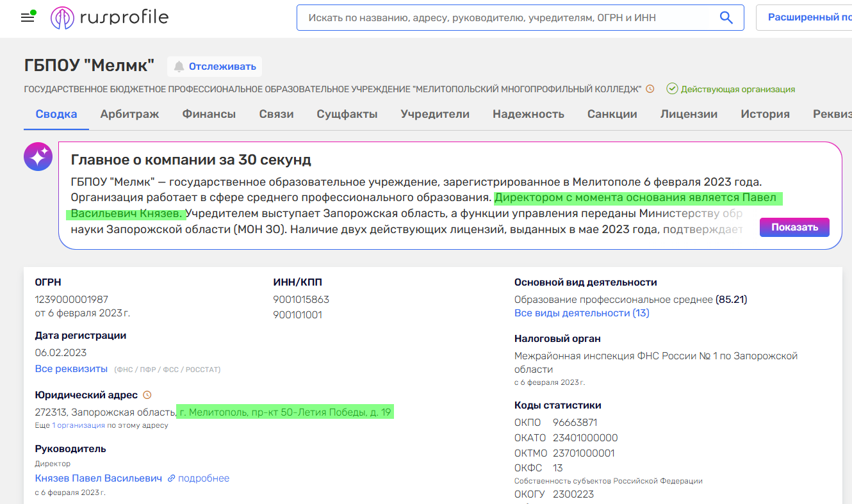
Task: Click the bell icon on Отслеживать button
Action: pos(178,66)
